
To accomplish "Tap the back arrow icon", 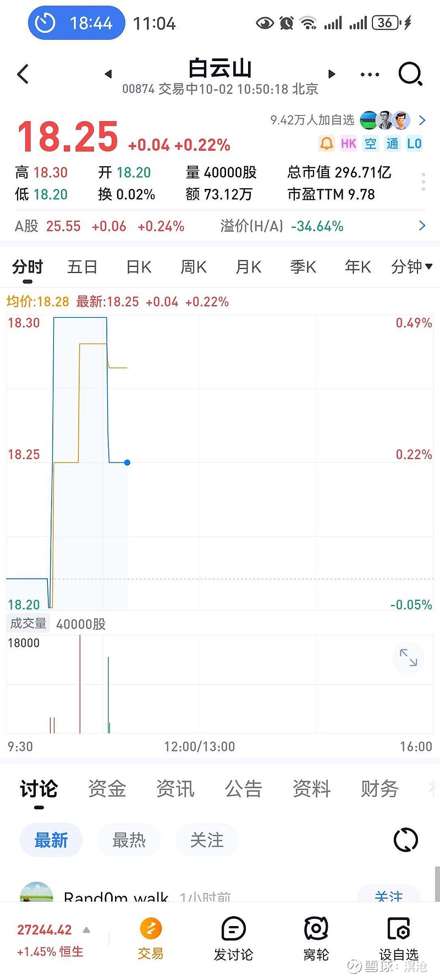I will [x=23, y=74].
